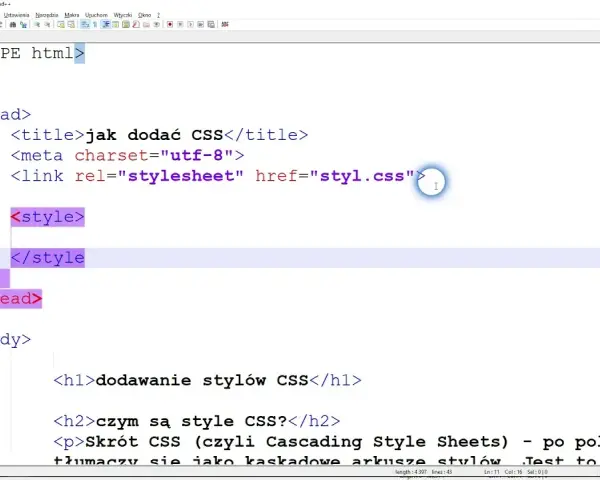Open Folder as Workspace icon
Image resolution: width=600 pixels, height=480 pixels.
[x=146, y=24]
